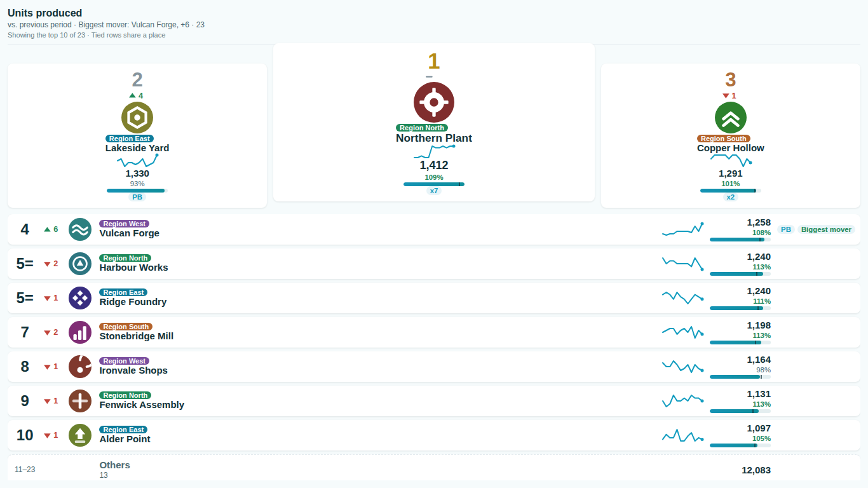The image size is (868, 488).
Task: Click the Stonebridge Mill bar-chart icon
Action: [x=80, y=332]
